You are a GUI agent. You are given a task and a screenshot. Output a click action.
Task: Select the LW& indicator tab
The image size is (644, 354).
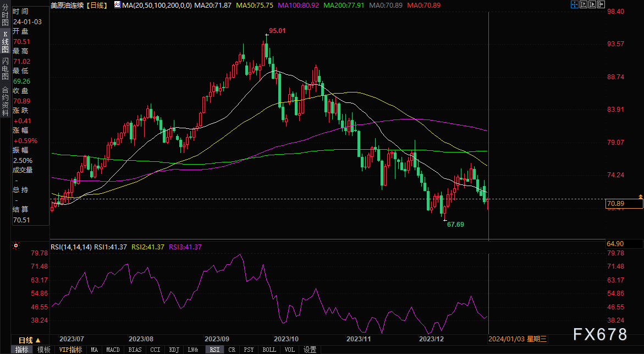click(x=193, y=350)
